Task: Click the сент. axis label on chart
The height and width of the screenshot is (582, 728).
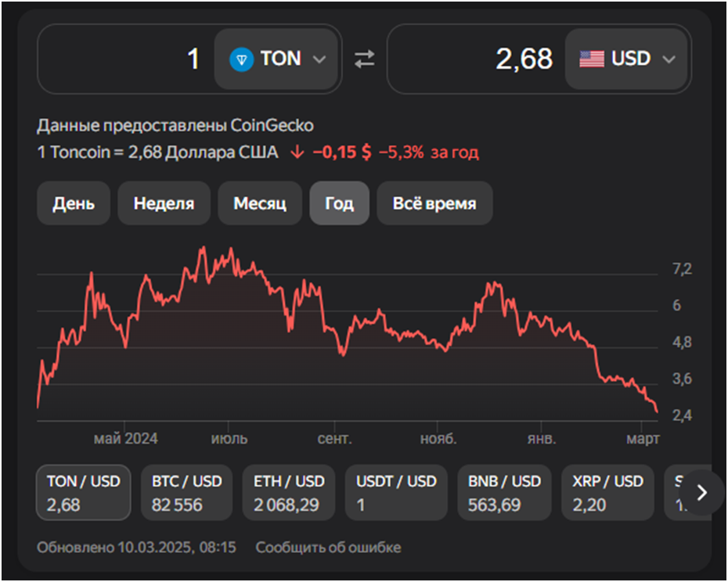Action: [x=335, y=439]
